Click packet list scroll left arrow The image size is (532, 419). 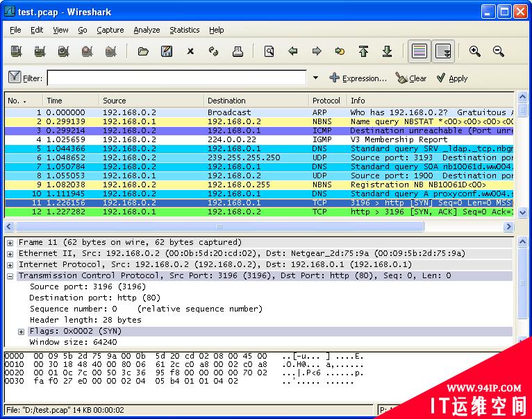tap(9, 226)
